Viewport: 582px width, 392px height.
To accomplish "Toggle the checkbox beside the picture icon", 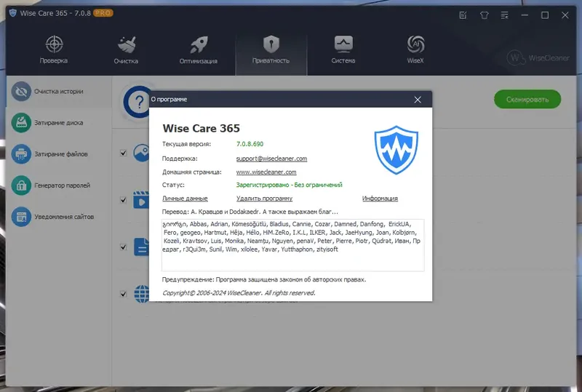I will point(123,153).
